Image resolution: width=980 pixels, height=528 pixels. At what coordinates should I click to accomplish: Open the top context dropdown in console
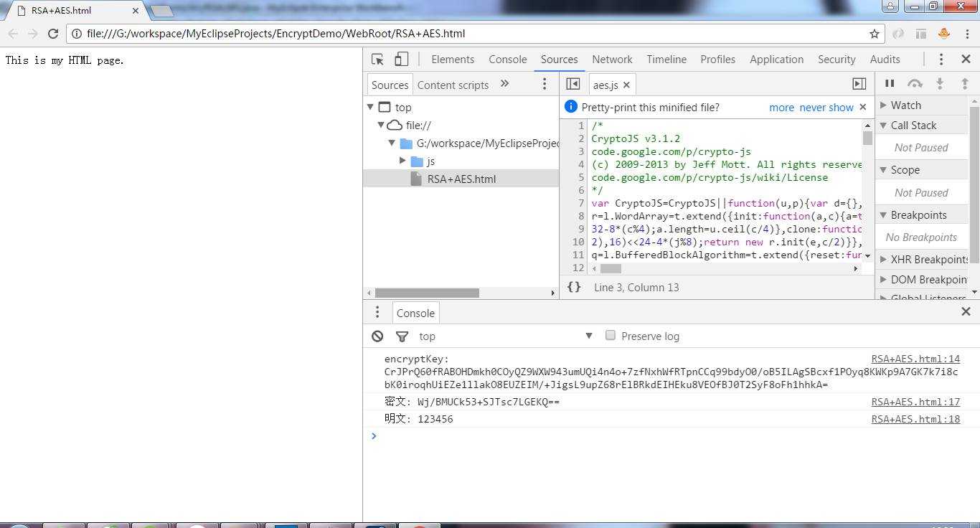click(506, 336)
